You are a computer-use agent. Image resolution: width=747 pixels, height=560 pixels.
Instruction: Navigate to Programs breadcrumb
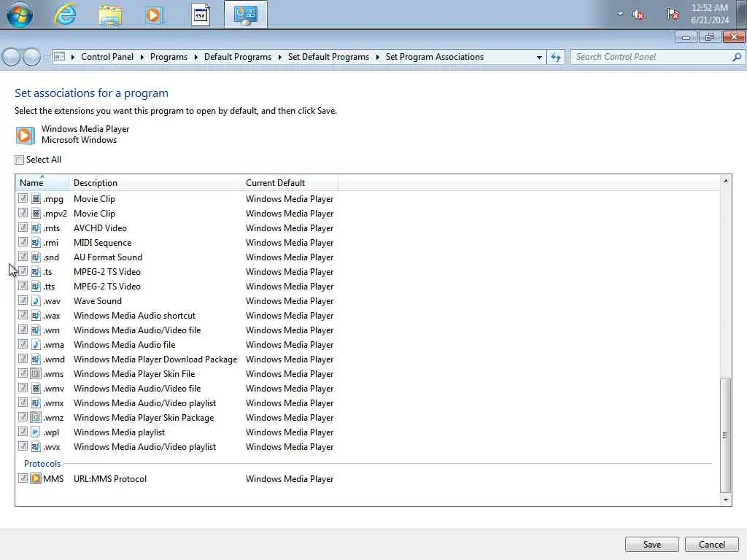pos(169,57)
